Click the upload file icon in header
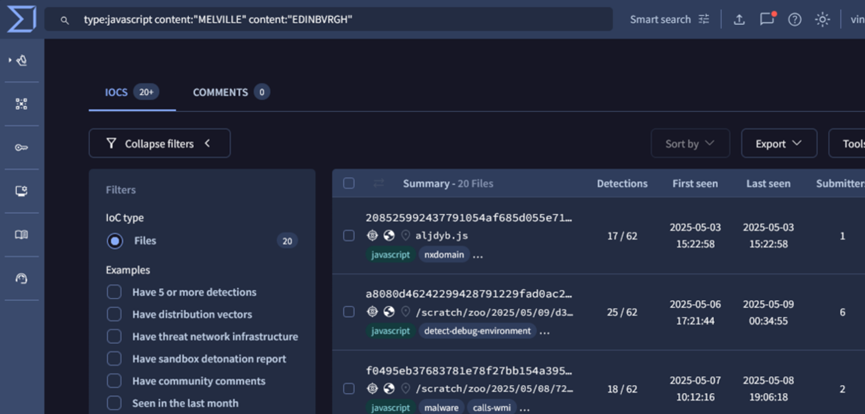The width and height of the screenshot is (865, 414). point(739,19)
